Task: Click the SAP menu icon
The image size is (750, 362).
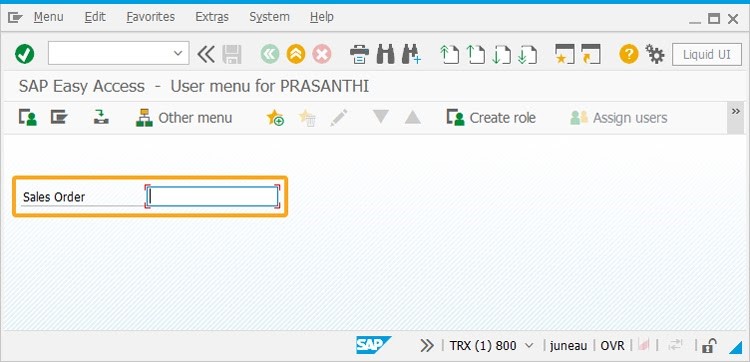Action: pyautogui.click(x=59, y=117)
